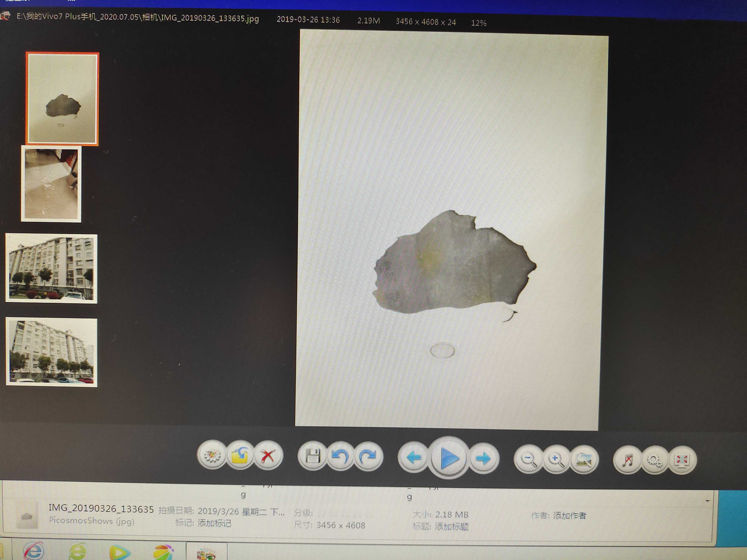Select the second thumbnail showing white floor
Image resolution: width=747 pixels, height=560 pixels.
51,184
